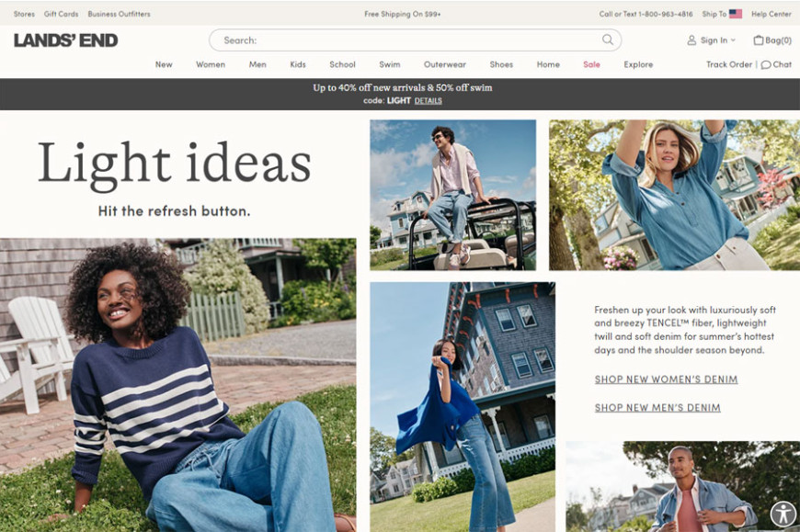The height and width of the screenshot is (532, 800).
Task: Click the Track Order link
Action: pyautogui.click(x=729, y=64)
